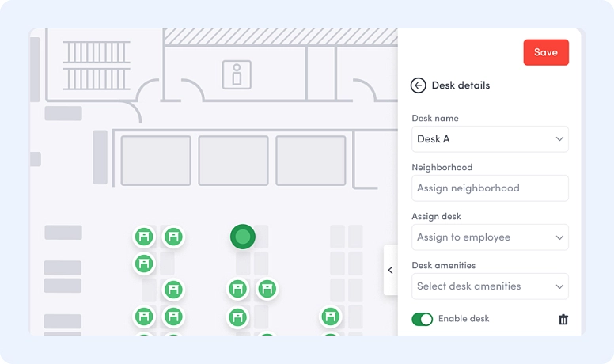This screenshot has height=364, width=614.
Task: Go back using the Desk details arrow
Action: point(419,85)
